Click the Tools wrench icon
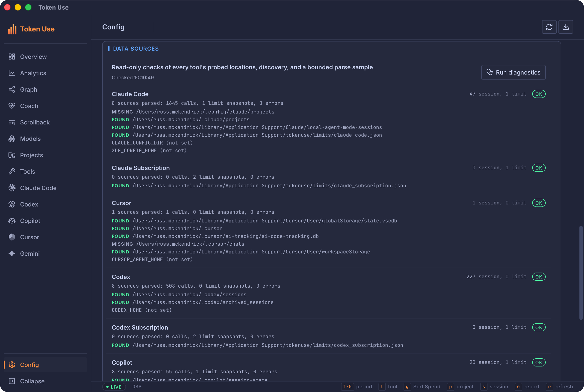 pyautogui.click(x=12, y=171)
